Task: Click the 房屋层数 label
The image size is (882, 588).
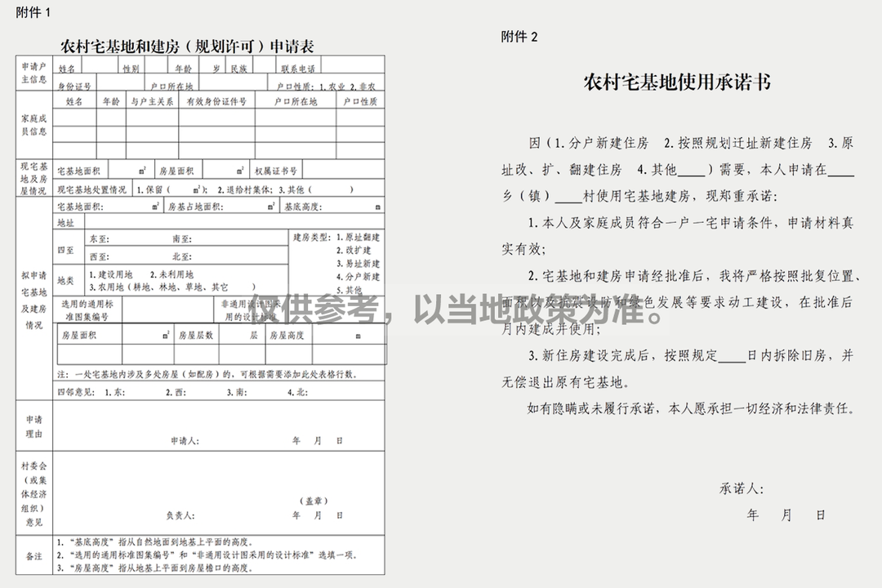Action: (x=196, y=336)
